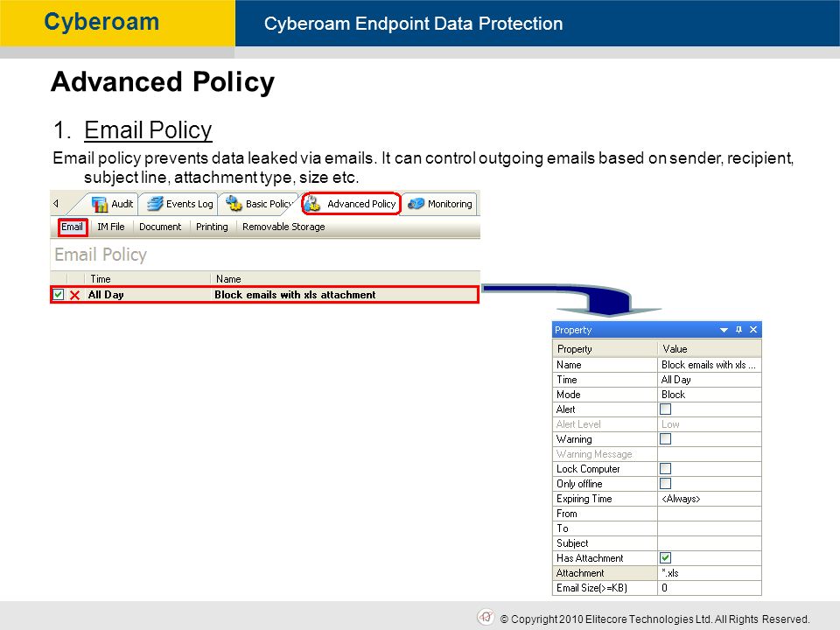840x630 pixels.
Task: Switch to the Audit tab
Action: [x=113, y=204]
